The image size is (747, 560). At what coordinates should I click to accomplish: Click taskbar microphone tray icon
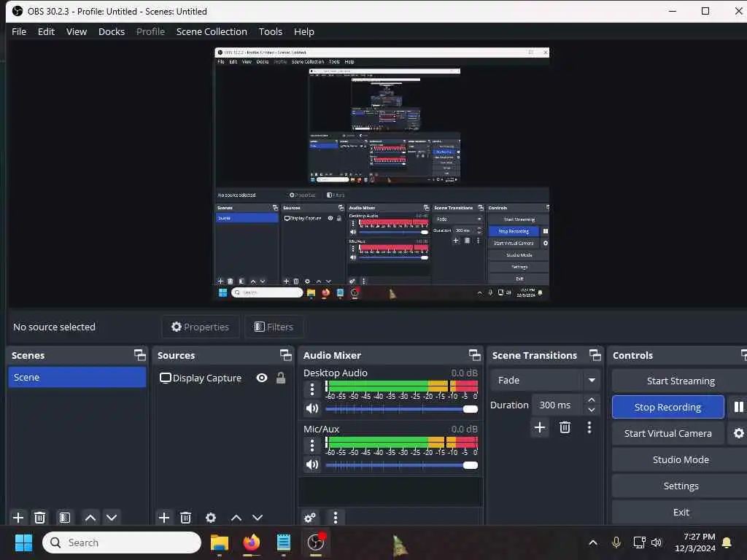(616, 542)
